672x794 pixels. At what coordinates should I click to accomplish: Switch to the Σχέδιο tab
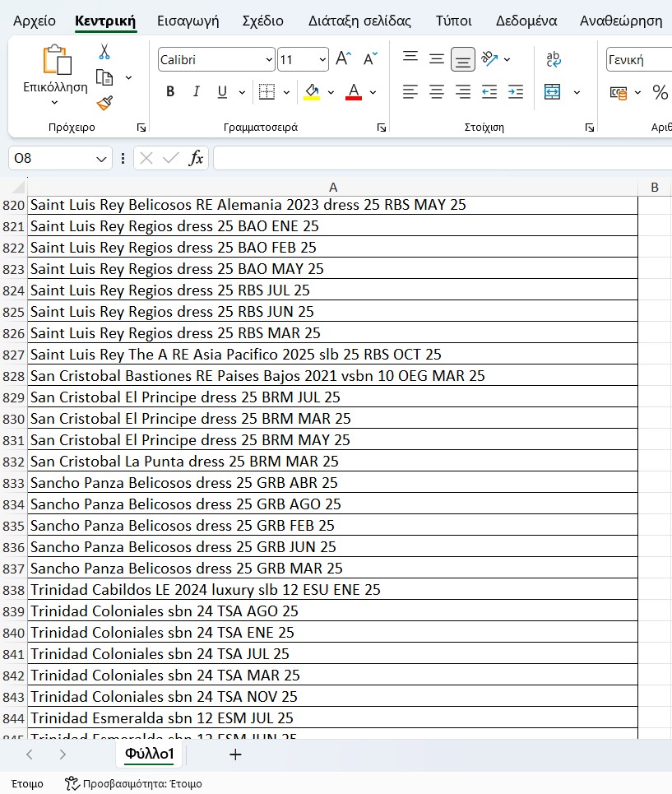262,21
